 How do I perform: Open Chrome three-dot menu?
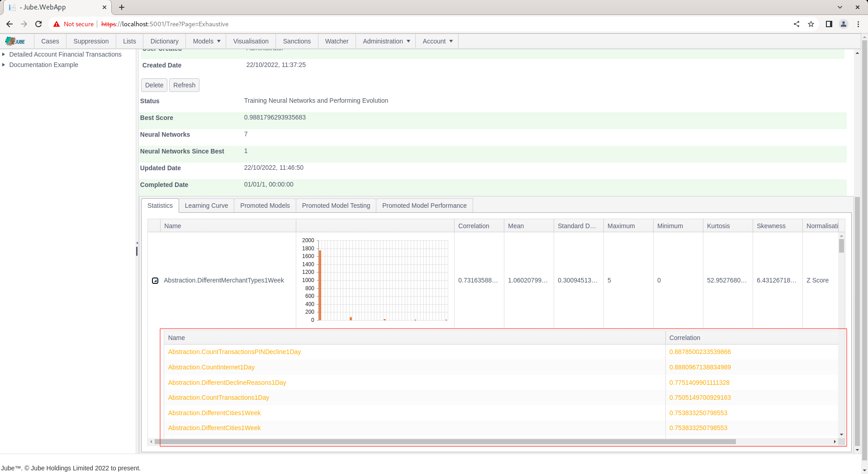click(x=858, y=24)
